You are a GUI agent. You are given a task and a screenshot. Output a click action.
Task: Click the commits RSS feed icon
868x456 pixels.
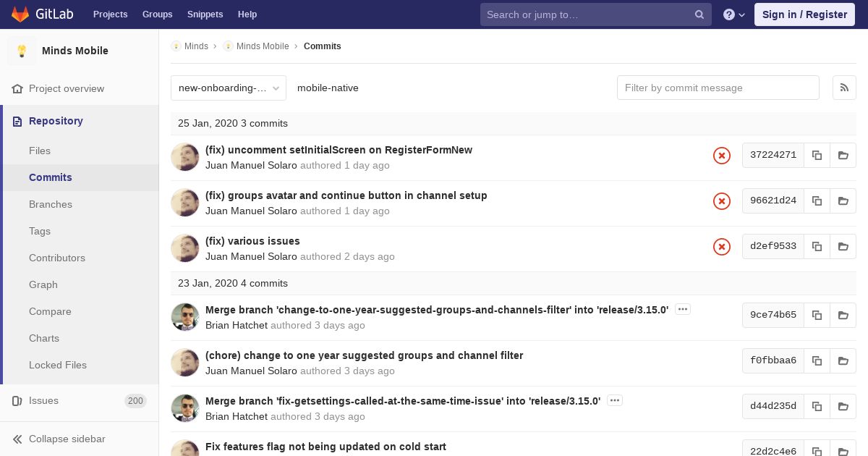pyautogui.click(x=844, y=88)
